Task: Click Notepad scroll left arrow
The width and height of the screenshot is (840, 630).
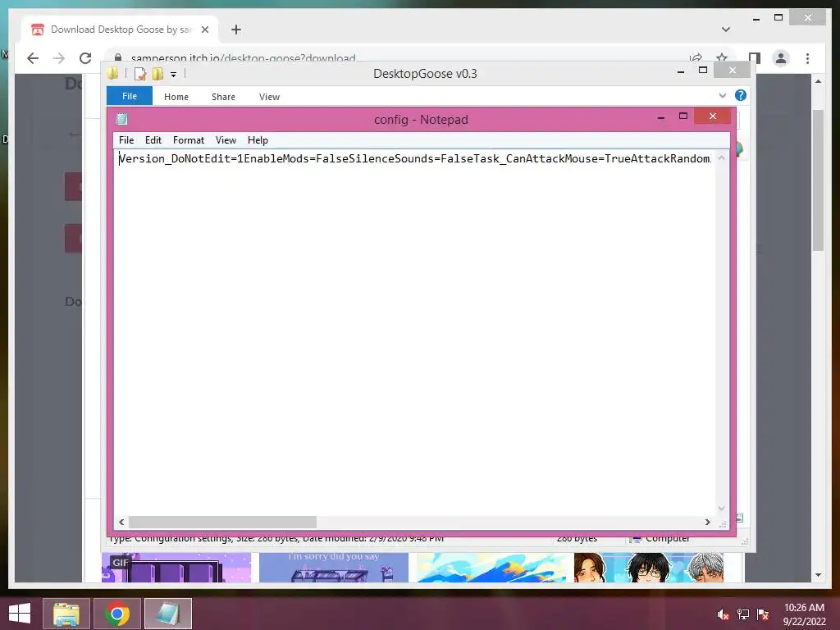Action: point(121,522)
